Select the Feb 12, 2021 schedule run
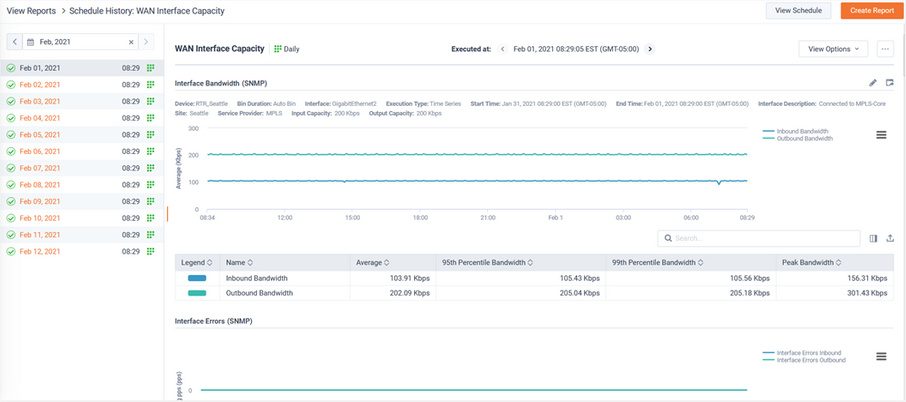Viewport: 906px width, 402px height. [81, 252]
